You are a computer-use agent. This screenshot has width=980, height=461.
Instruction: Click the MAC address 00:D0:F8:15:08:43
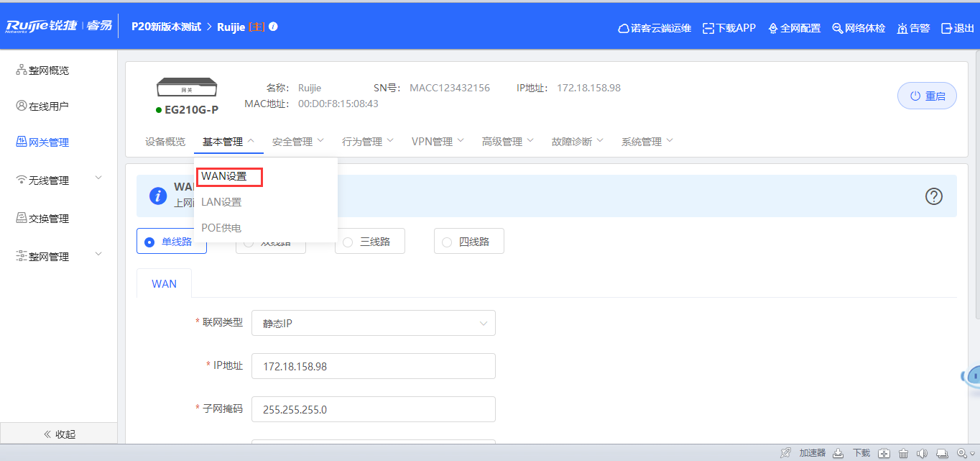pos(338,104)
